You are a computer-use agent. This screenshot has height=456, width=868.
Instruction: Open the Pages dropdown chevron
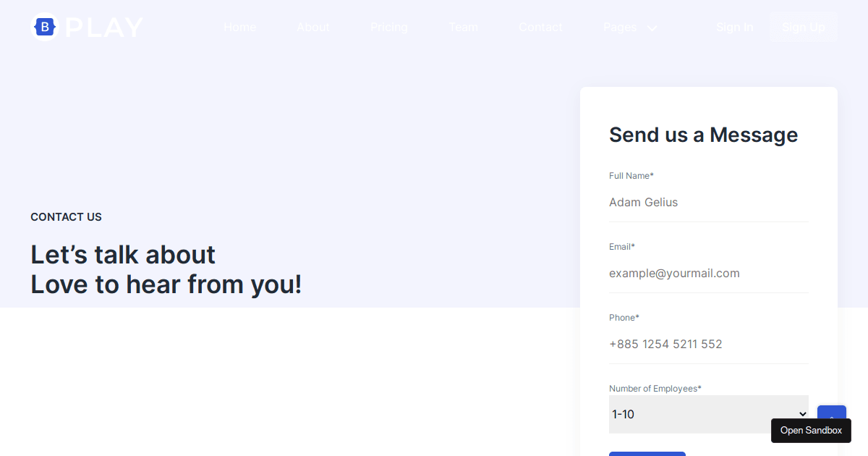coord(652,28)
